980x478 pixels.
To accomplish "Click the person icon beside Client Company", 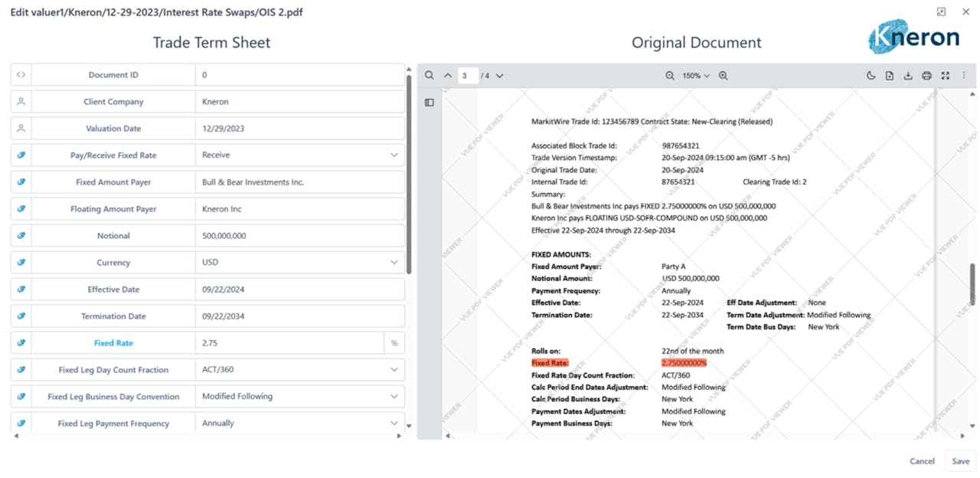I will tap(21, 102).
